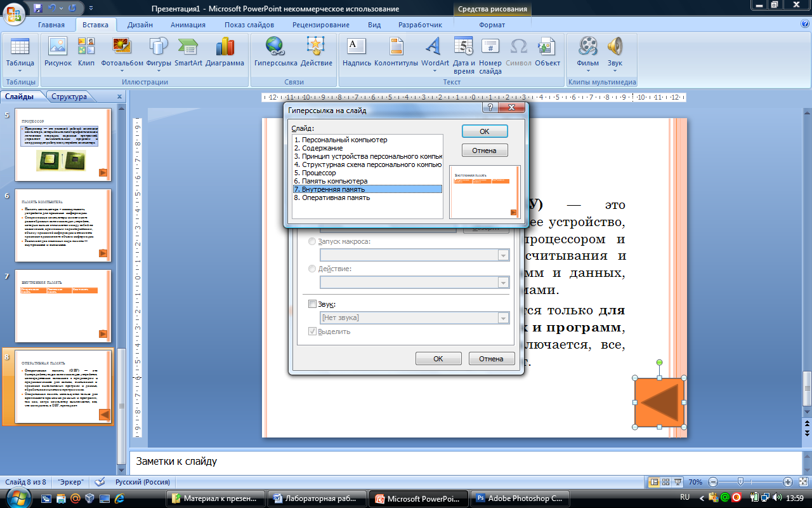Expand the Запуск макроса dropdown
This screenshot has width=812, height=508.
click(x=504, y=255)
